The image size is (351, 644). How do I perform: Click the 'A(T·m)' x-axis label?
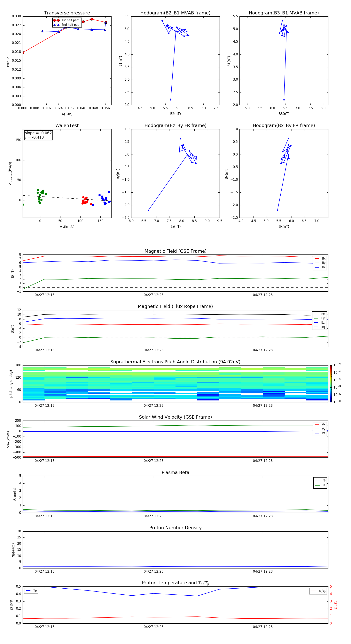[x=67, y=114]
